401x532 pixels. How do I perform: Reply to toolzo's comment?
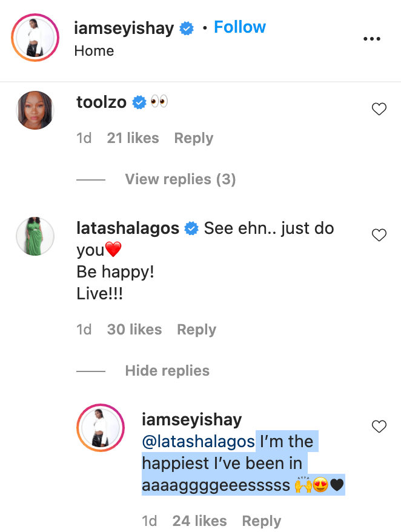click(x=193, y=138)
